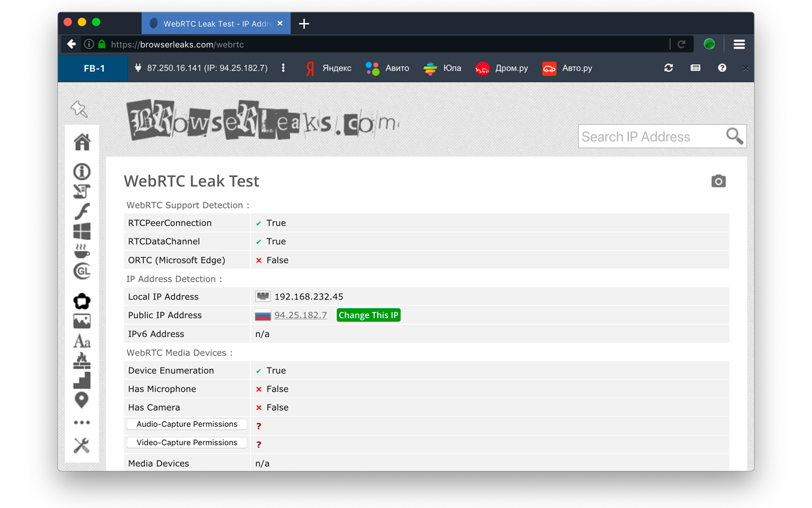Image resolution: width=812 pixels, height=508 pixels.
Task: Reload the page using address bar reload icon
Action: pyautogui.click(x=681, y=44)
